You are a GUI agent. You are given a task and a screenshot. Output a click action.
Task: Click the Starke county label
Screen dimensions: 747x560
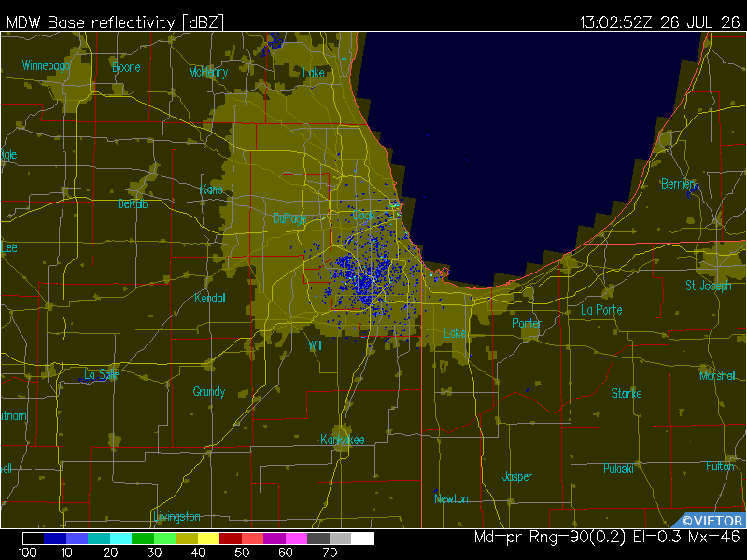pos(627,393)
